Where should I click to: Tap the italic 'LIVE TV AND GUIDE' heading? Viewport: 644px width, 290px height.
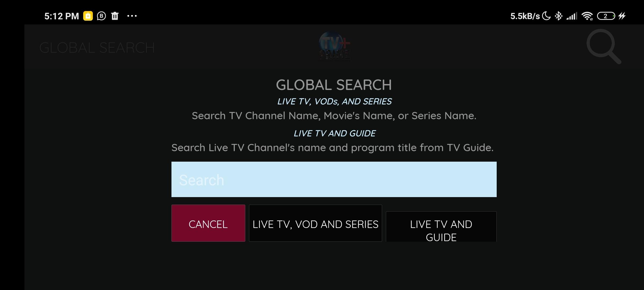coord(334,133)
